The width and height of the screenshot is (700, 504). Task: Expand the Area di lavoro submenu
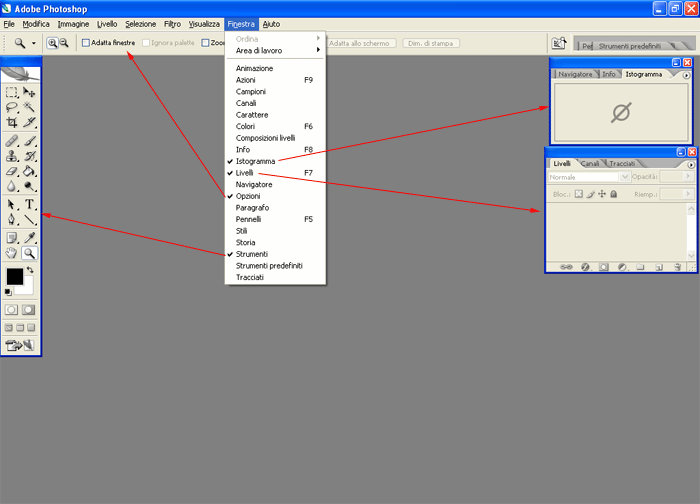(275, 50)
